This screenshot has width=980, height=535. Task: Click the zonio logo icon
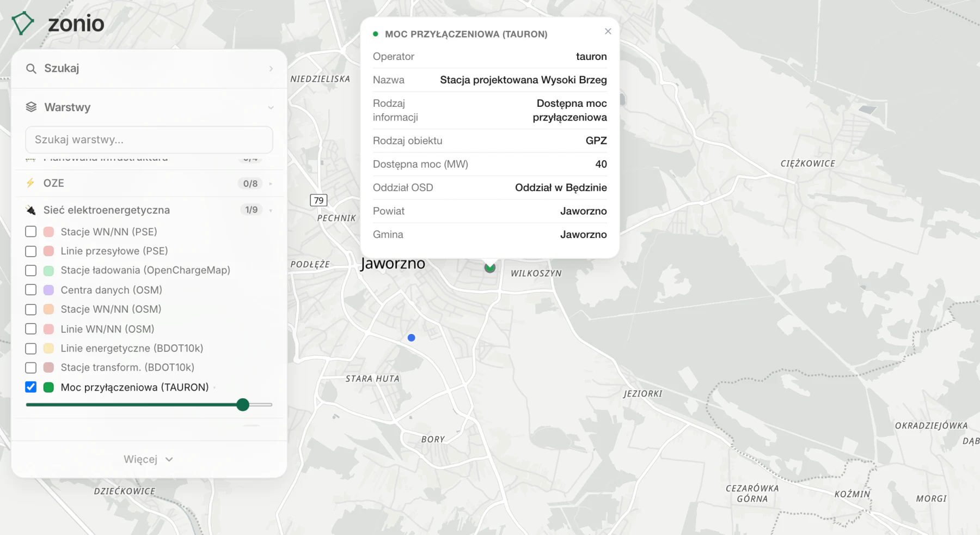pos(23,23)
